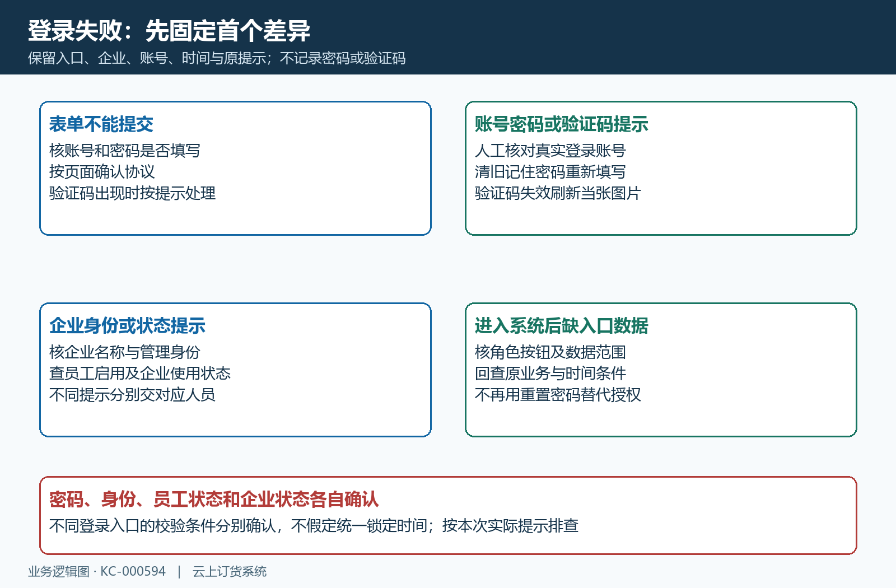Click the title '登录失败：先固定首个差异'
Screen dimensions: 896x588
pos(169,31)
